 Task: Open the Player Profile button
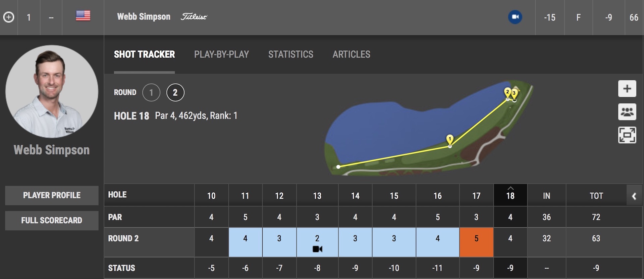pos(52,195)
